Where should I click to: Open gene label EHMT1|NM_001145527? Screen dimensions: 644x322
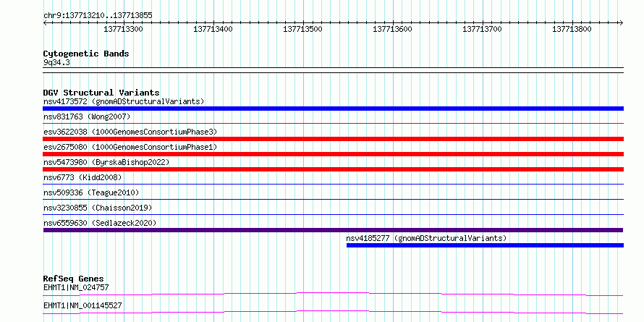click(x=82, y=306)
